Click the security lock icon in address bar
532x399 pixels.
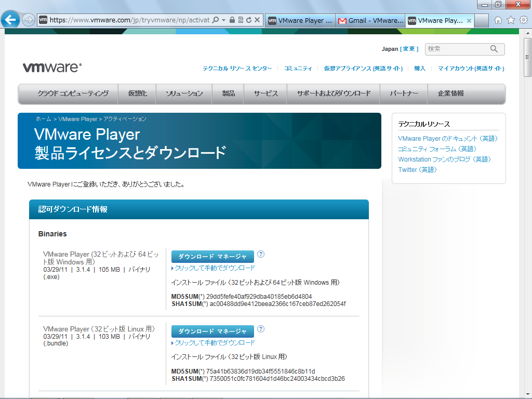tap(232, 20)
